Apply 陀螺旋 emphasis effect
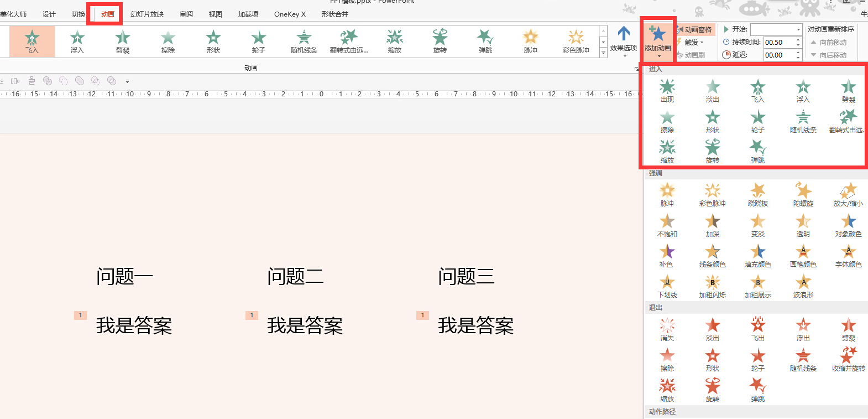The width and height of the screenshot is (868, 419). [803, 195]
